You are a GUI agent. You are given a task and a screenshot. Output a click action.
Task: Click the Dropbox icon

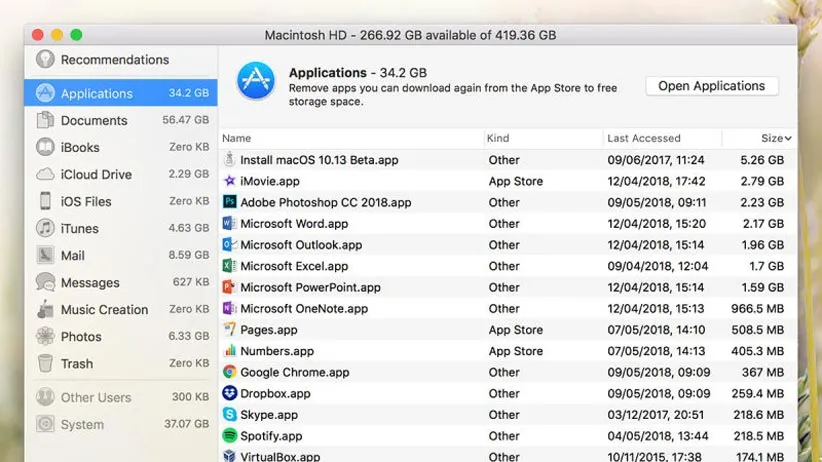coord(229,393)
